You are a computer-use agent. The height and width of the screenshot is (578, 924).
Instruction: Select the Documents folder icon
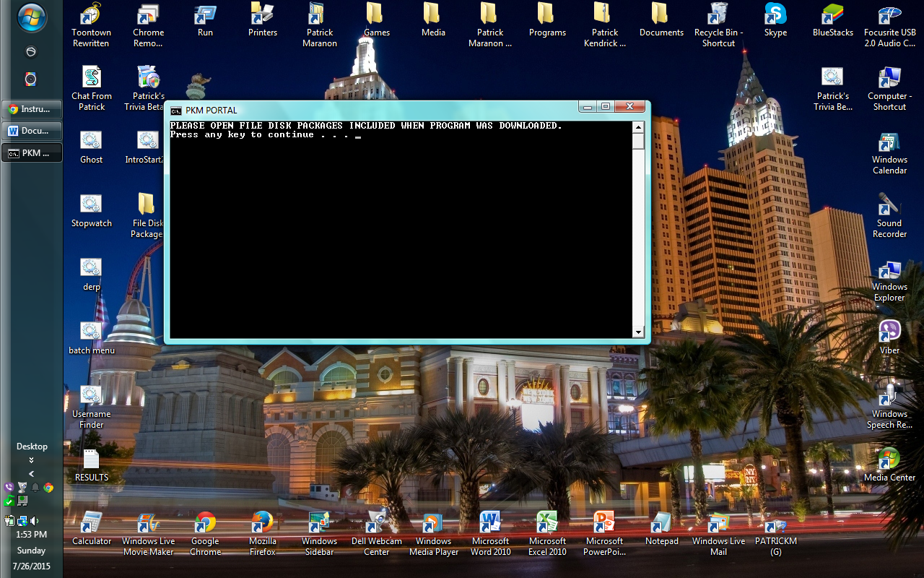point(661,20)
